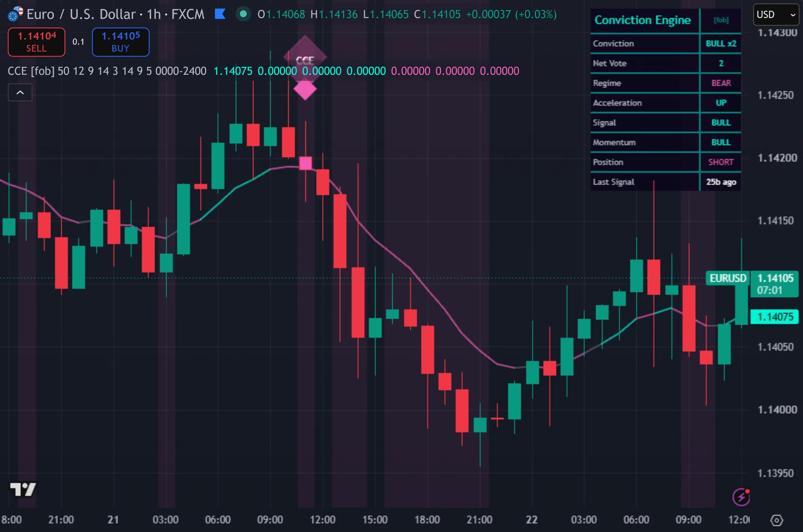Screen dimensions: 803x532
Task: Click the BEAR regime value
Action: pos(721,83)
